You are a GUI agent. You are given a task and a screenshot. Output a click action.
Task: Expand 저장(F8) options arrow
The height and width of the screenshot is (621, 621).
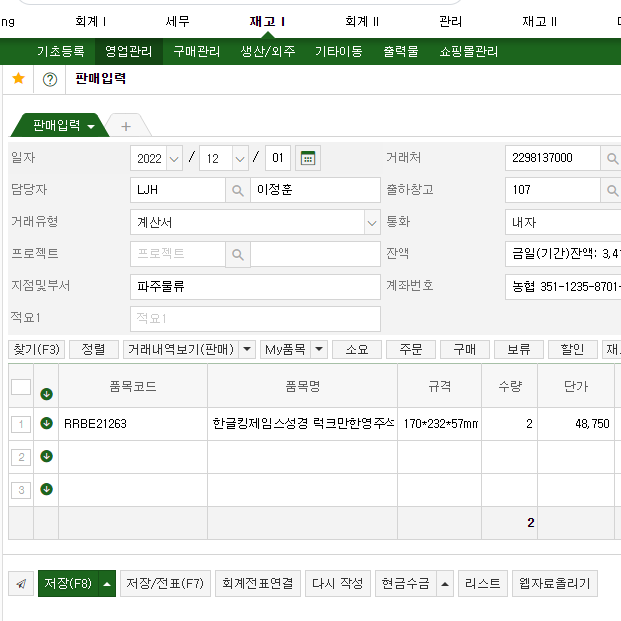[107, 583]
